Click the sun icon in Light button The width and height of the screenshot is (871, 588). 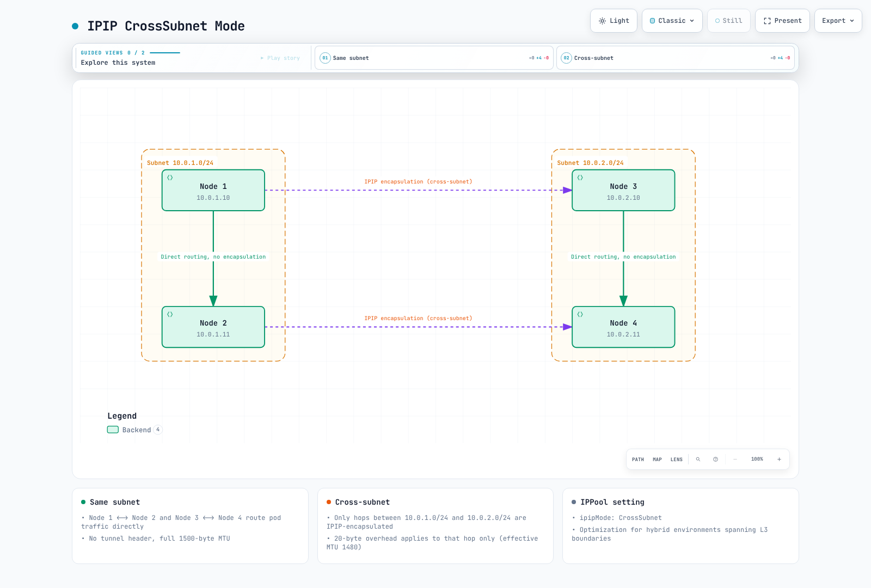point(602,21)
